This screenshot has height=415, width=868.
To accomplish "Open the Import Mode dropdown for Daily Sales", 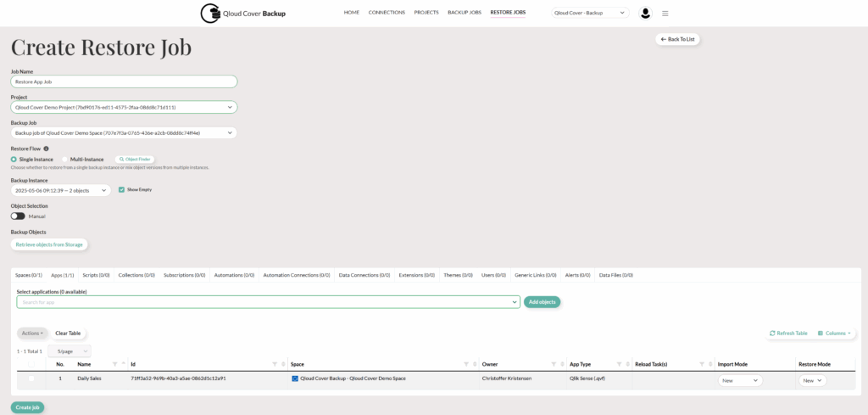I will 740,380.
